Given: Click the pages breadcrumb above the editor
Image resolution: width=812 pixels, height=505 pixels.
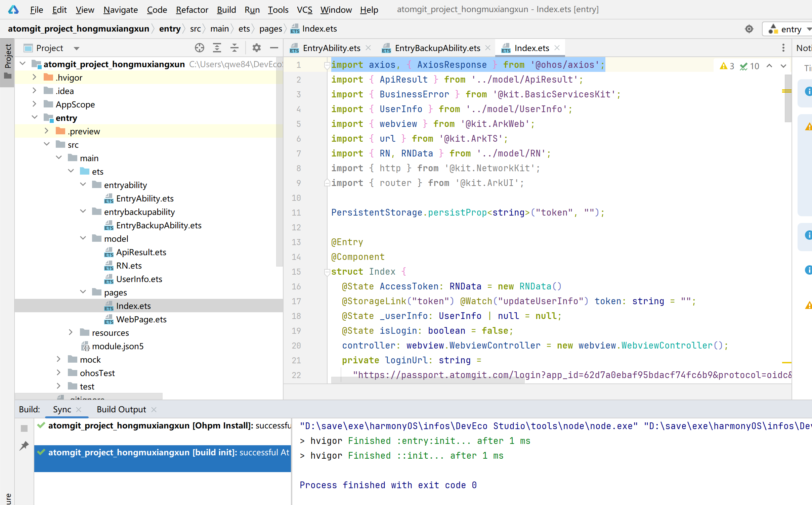Looking at the screenshot, I should pos(270,29).
